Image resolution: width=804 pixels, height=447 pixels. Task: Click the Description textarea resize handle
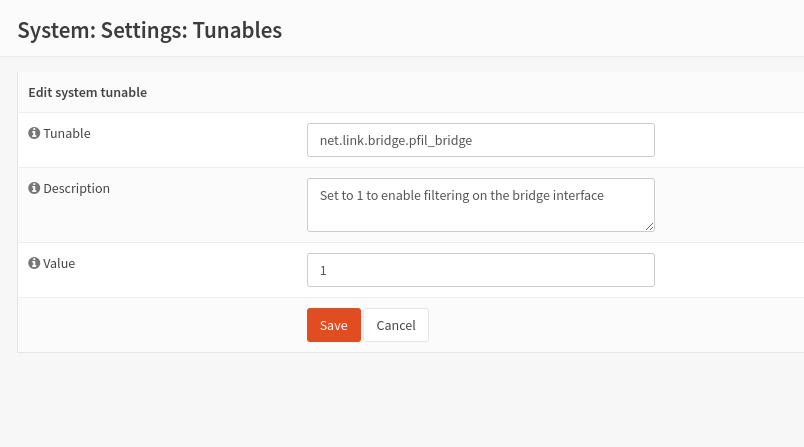click(x=650, y=227)
